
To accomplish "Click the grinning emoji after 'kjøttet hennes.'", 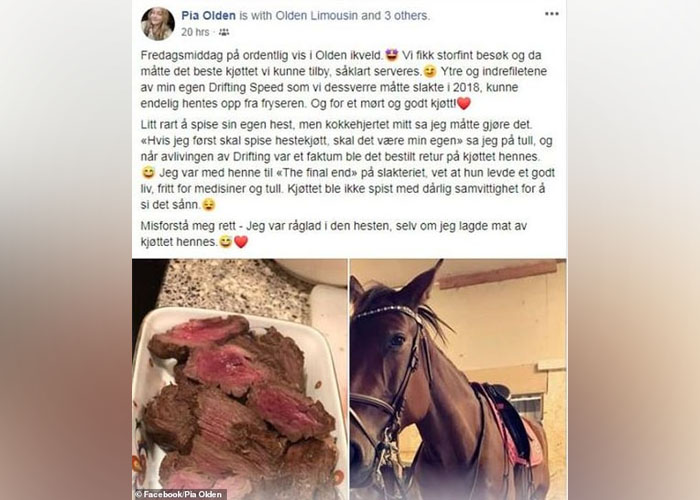I will pyautogui.click(x=226, y=242).
